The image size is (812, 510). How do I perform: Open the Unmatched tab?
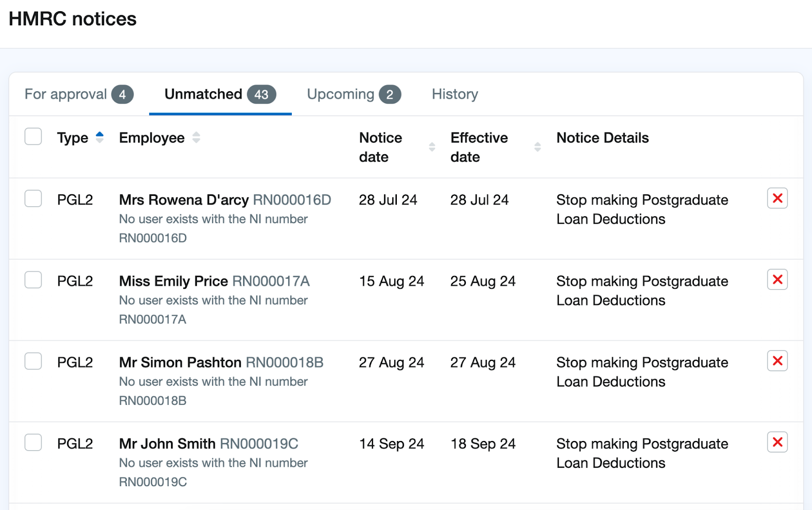pyautogui.click(x=220, y=94)
